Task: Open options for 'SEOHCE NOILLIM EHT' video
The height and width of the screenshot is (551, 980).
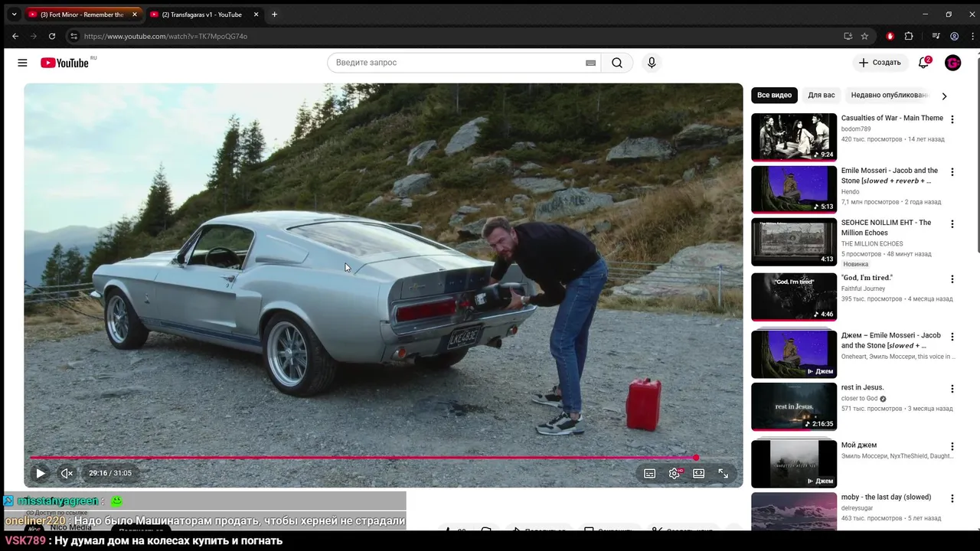Action: pyautogui.click(x=952, y=224)
